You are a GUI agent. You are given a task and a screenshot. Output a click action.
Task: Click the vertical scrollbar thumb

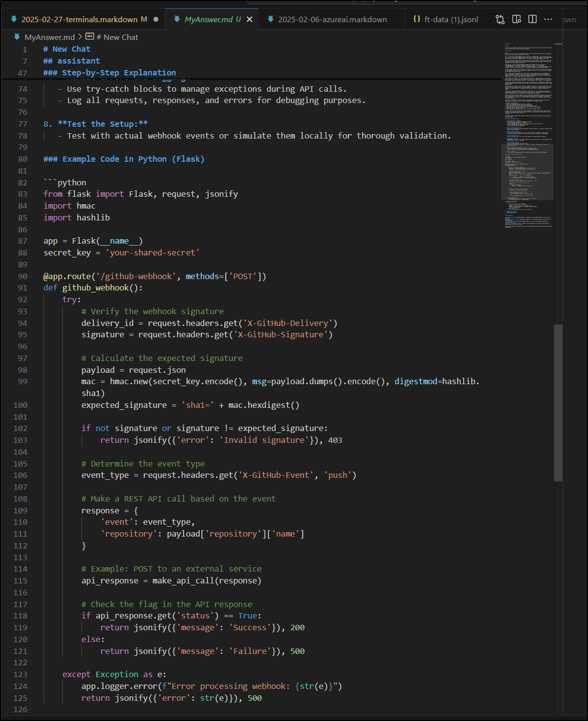click(558, 402)
